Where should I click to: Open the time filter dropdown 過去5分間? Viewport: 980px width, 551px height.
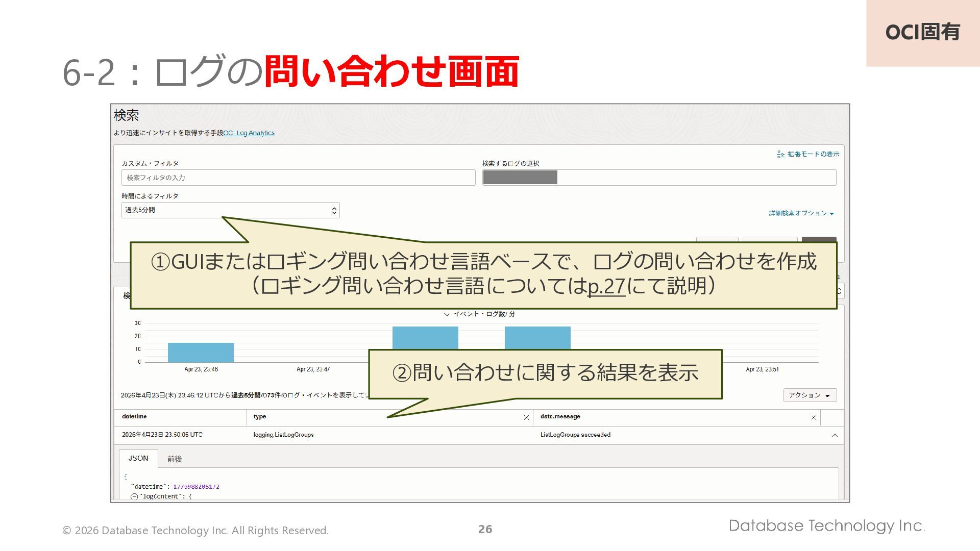[230, 210]
